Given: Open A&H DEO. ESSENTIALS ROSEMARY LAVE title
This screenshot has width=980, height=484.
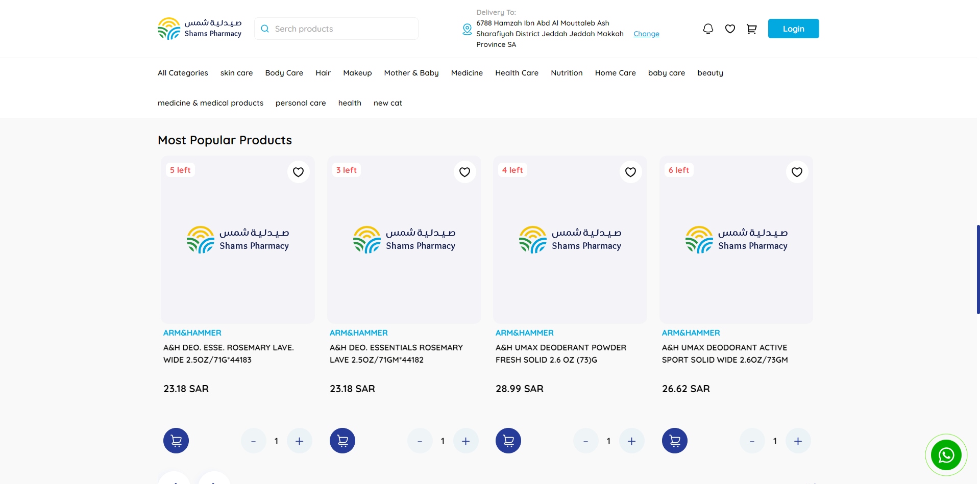Looking at the screenshot, I should (x=396, y=353).
